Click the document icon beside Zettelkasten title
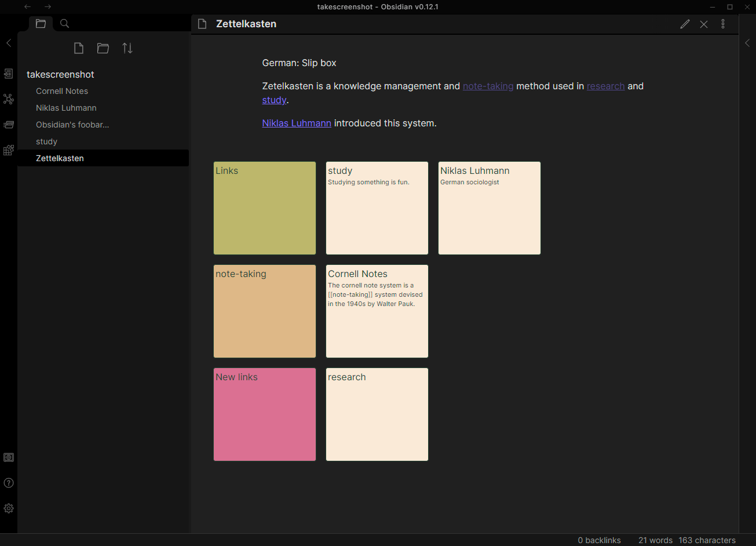The image size is (756, 546). 202,24
